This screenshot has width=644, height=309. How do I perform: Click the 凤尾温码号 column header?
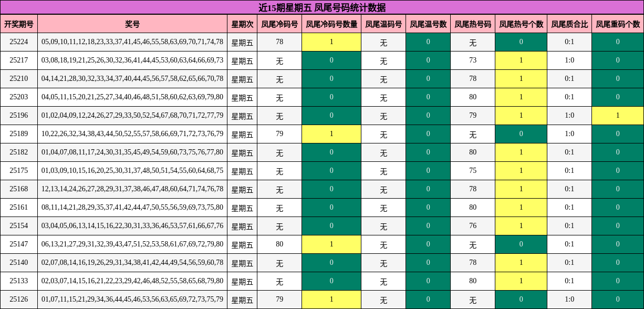tap(383, 24)
